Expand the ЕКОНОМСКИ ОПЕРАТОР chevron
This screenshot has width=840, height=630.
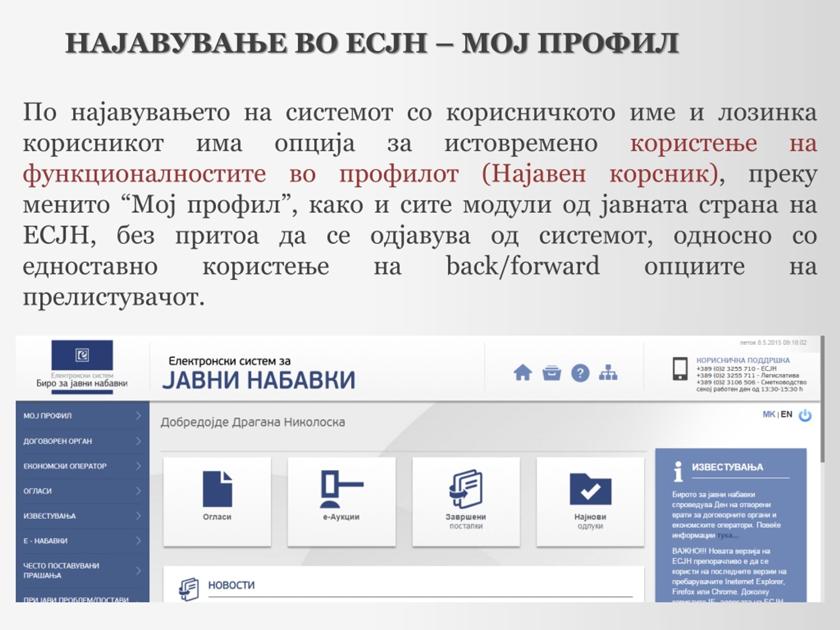[x=138, y=466]
